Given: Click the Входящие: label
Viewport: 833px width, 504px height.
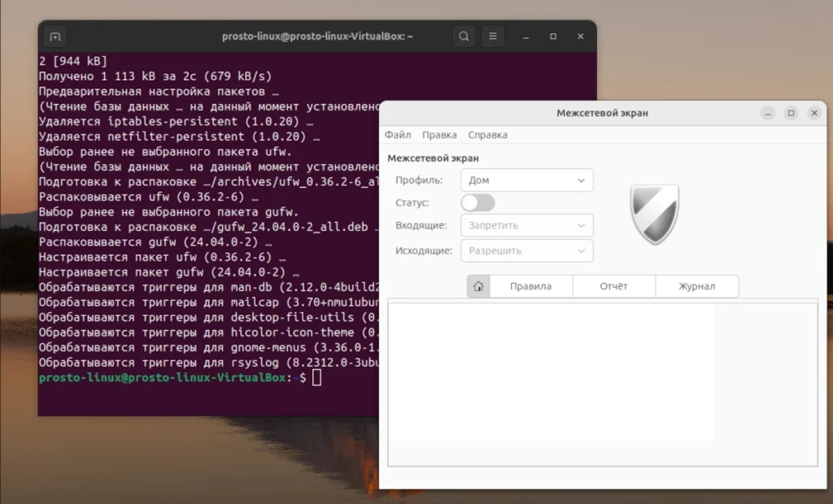Looking at the screenshot, I should pos(421,225).
